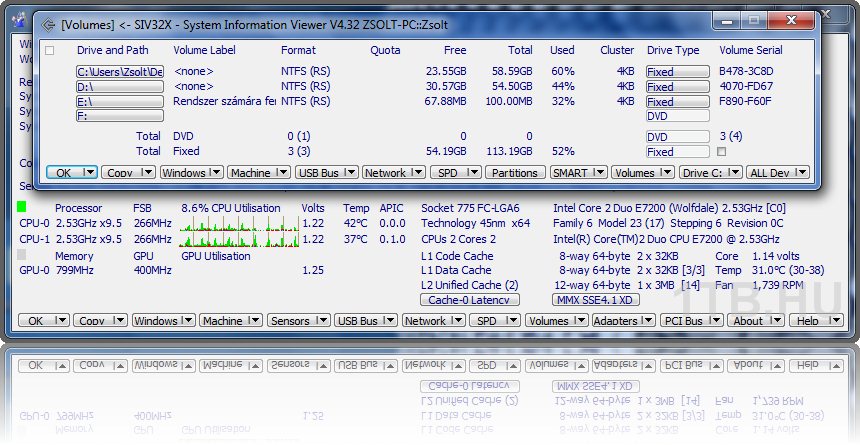Click the 67.88MB free space value
Image resolution: width=860 pixels, height=445 pixels.
445,101
